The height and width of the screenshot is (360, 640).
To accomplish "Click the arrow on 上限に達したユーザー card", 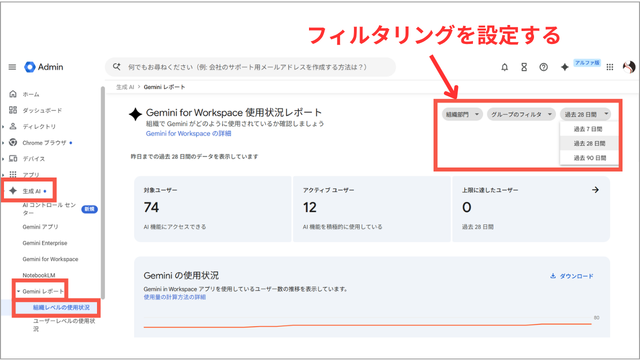I will [596, 190].
